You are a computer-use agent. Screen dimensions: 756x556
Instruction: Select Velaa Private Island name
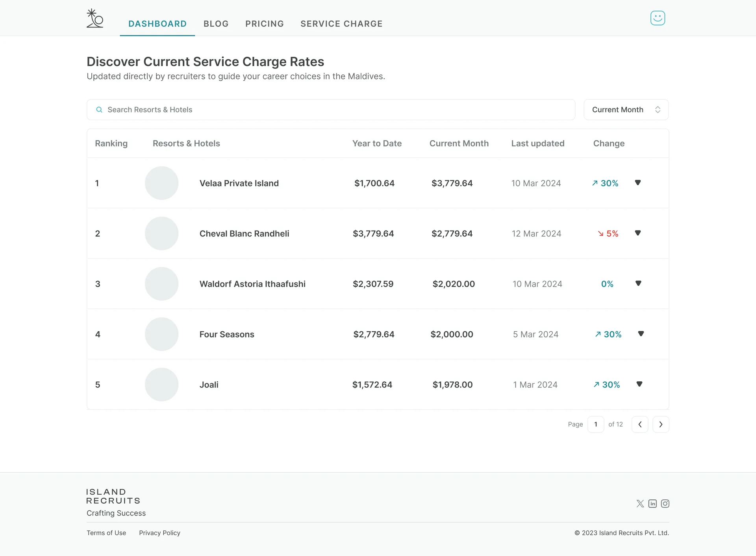tap(239, 183)
